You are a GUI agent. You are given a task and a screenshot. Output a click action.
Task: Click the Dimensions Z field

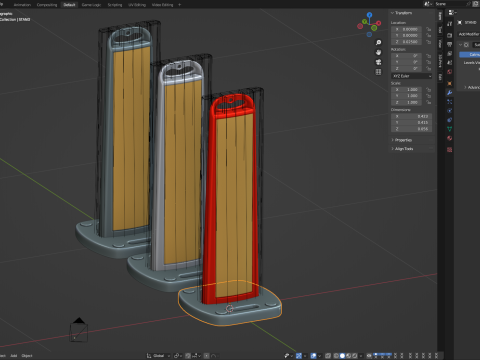tap(412, 129)
